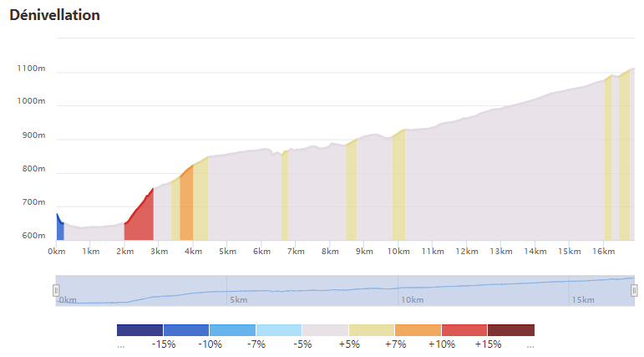Image resolution: width=644 pixels, height=357 pixels.
Task: Click the Dénivellation chart title
Action: (x=54, y=15)
